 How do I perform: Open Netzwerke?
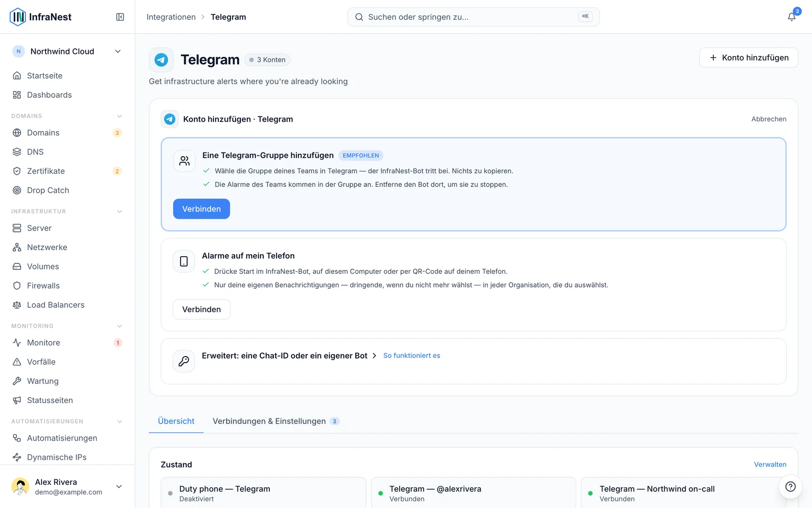pos(67,247)
